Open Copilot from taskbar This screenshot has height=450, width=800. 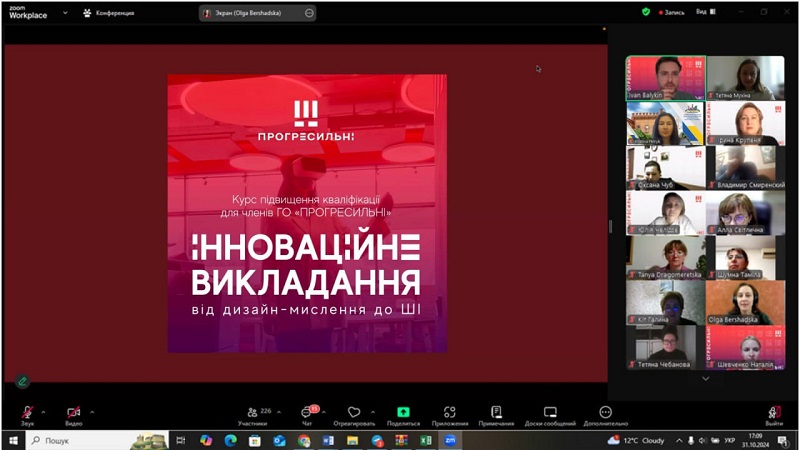pos(206,440)
